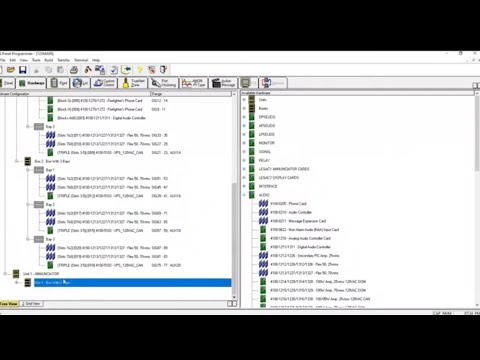Click the Transfer computers toolbar icon
The width and height of the screenshot is (480, 360).
(100, 70)
